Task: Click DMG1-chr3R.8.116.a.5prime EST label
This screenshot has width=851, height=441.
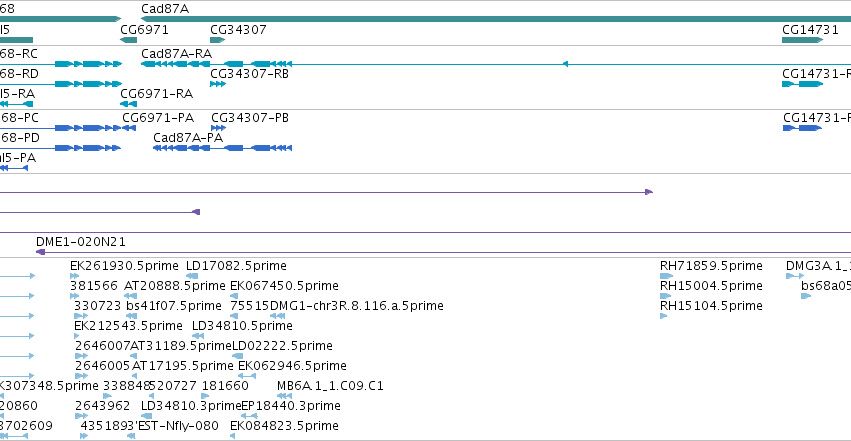Action: [357, 306]
